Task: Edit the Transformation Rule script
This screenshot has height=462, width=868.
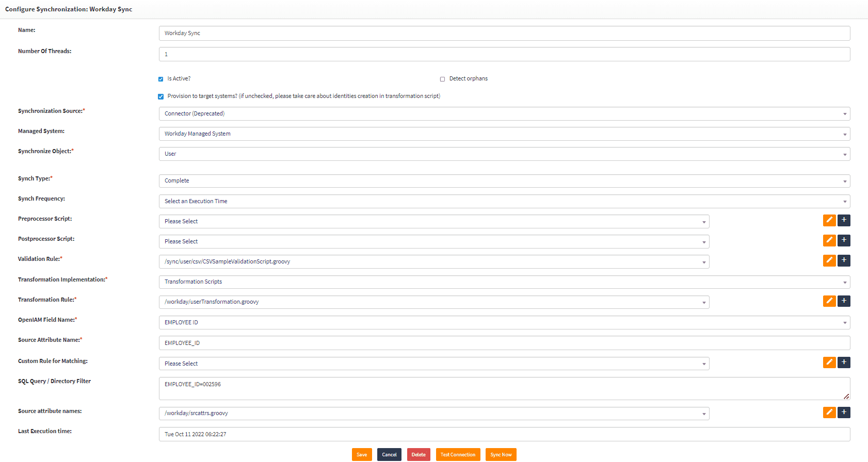Action: coord(829,301)
